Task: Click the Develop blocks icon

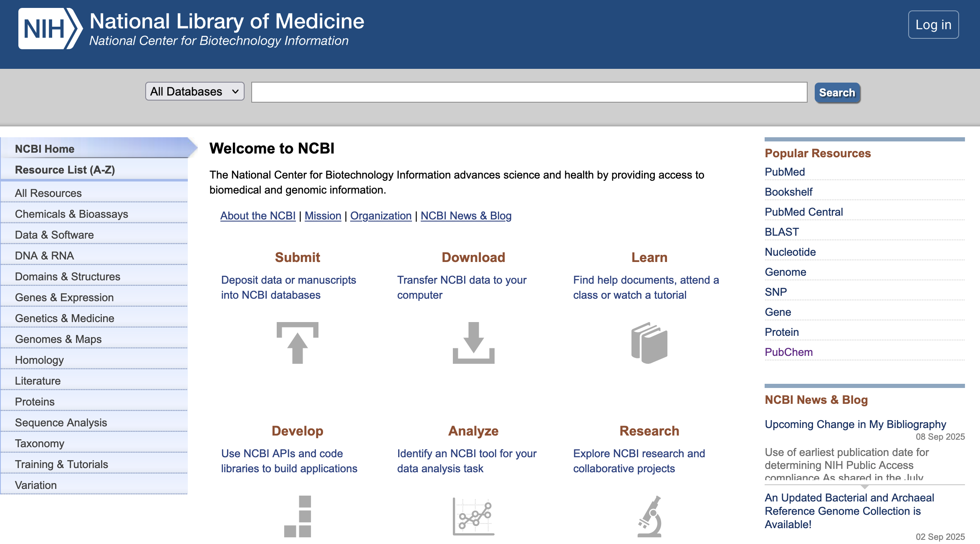Action: pos(297,516)
